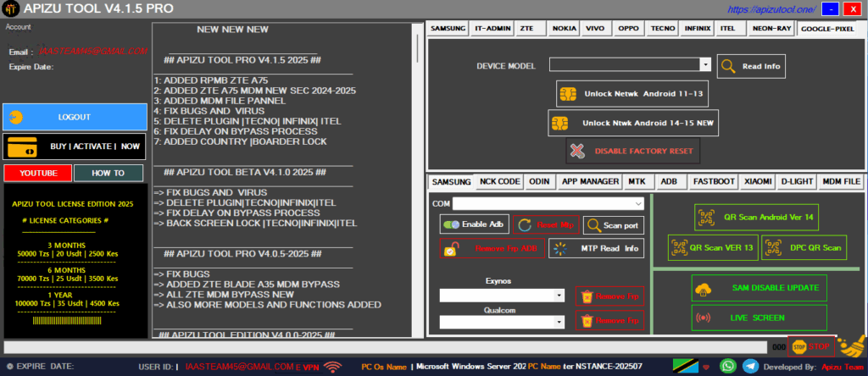Click the blue LOGOUT button
Image resolution: width=868 pixels, height=376 pixels.
tap(74, 117)
